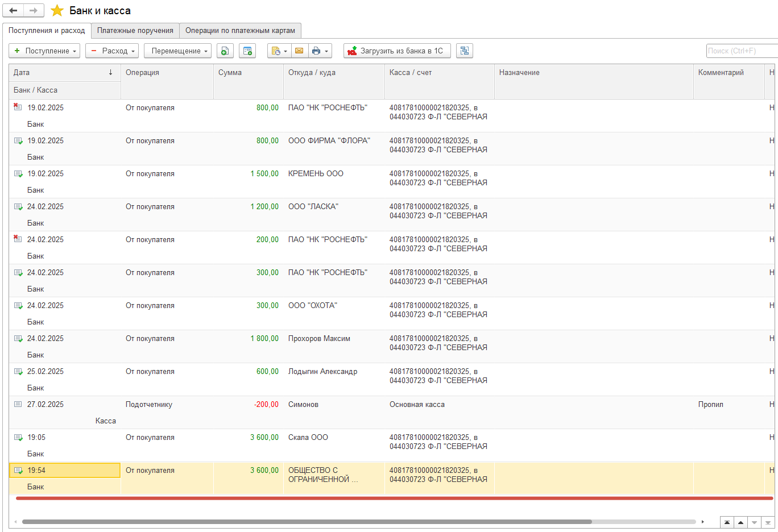778x532 pixels.
Task: Click status icon of ООО "ЛАСКА" row
Action: tap(18, 206)
